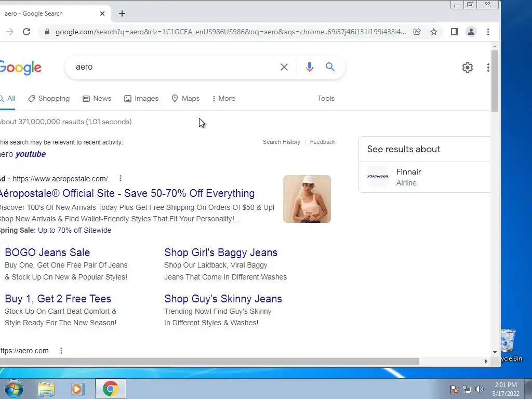Switch to the Shopping tab

[49, 98]
